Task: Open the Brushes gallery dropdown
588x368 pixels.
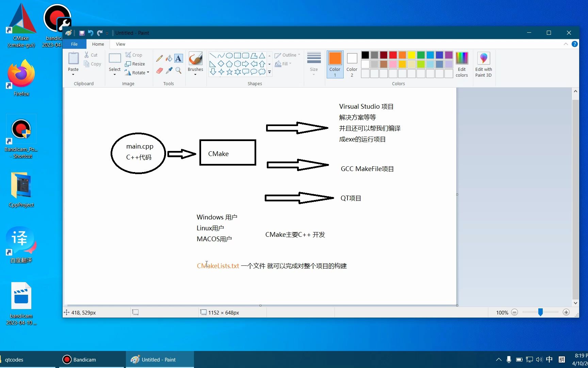Action: [x=195, y=75]
